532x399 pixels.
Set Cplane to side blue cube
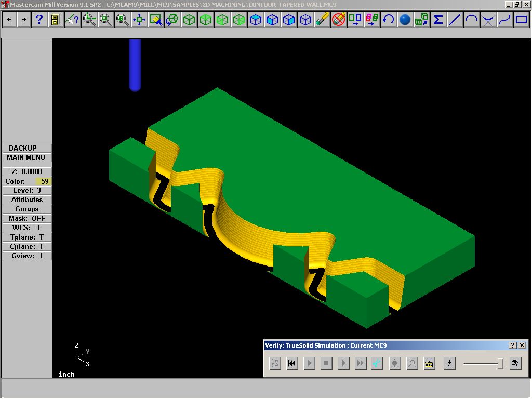click(289, 20)
